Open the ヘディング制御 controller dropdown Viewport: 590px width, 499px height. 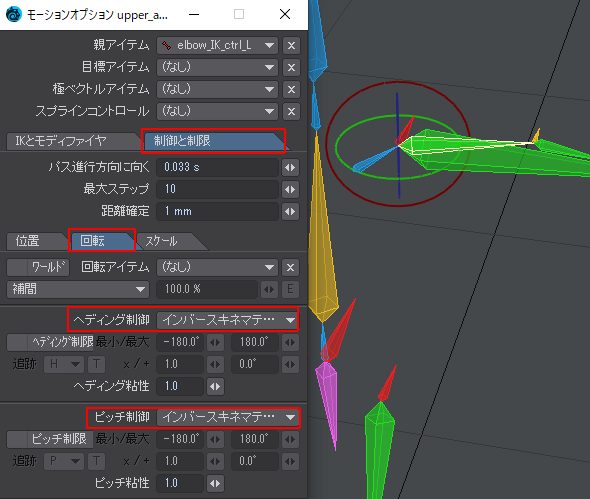click(227, 320)
